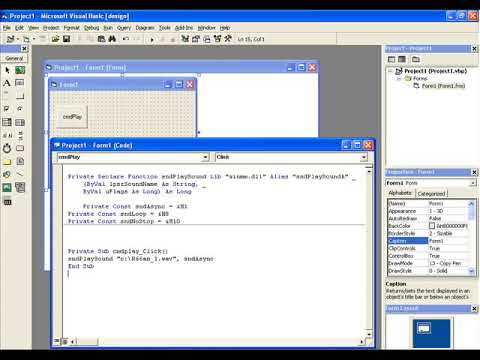Select the PictureBox control in the toolbox

[x=20, y=70]
